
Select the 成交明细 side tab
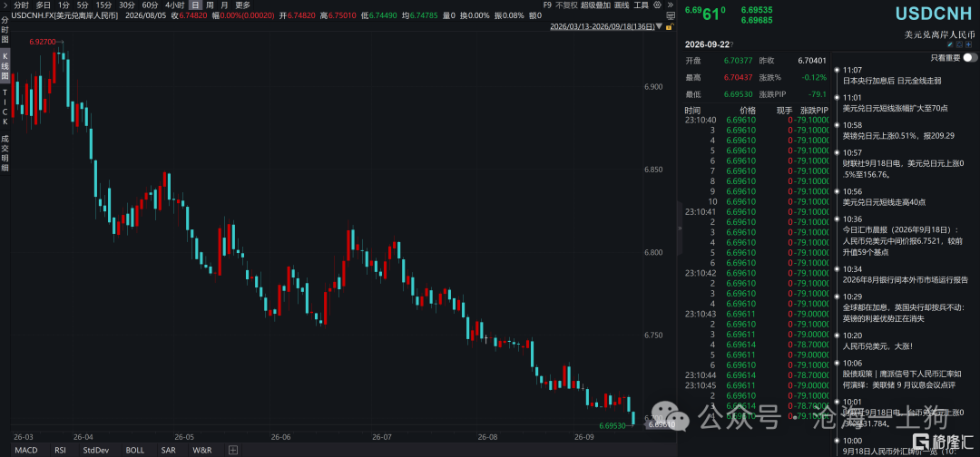click(5, 151)
